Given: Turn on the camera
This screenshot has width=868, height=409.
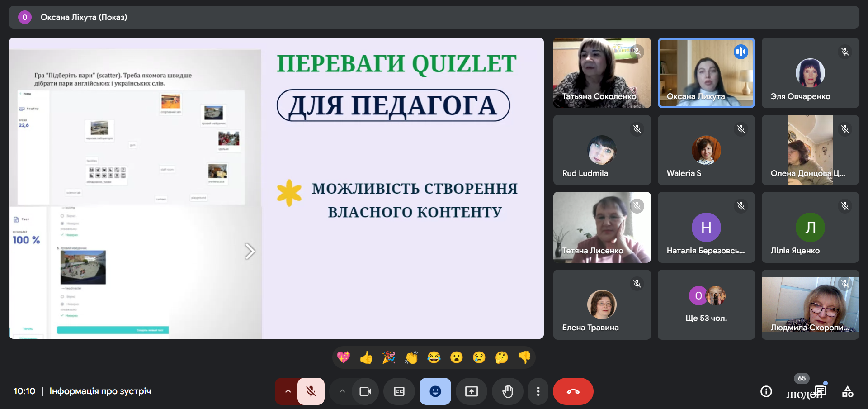Looking at the screenshot, I should [365, 391].
